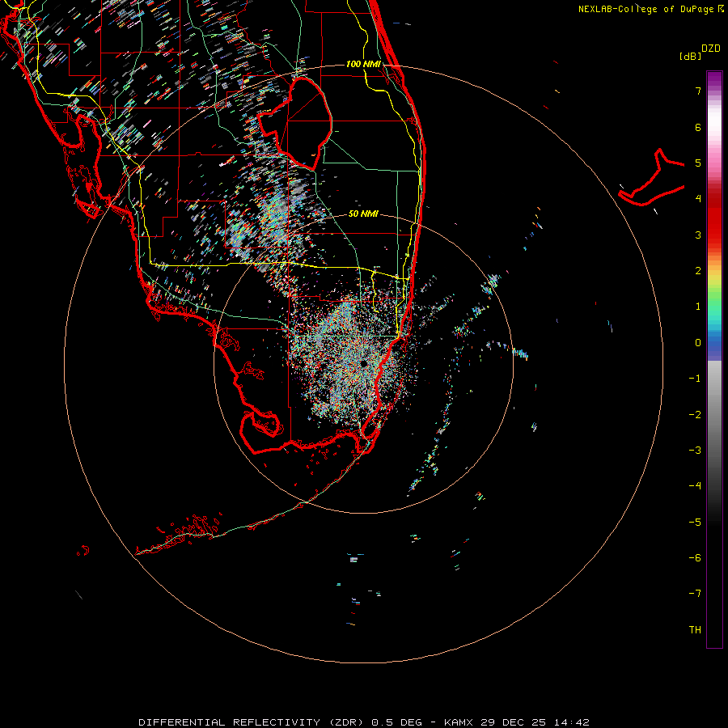Select the 6 value on the color scale
Image resolution: width=728 pixels, height=728 pixels.
click(698, 127)
